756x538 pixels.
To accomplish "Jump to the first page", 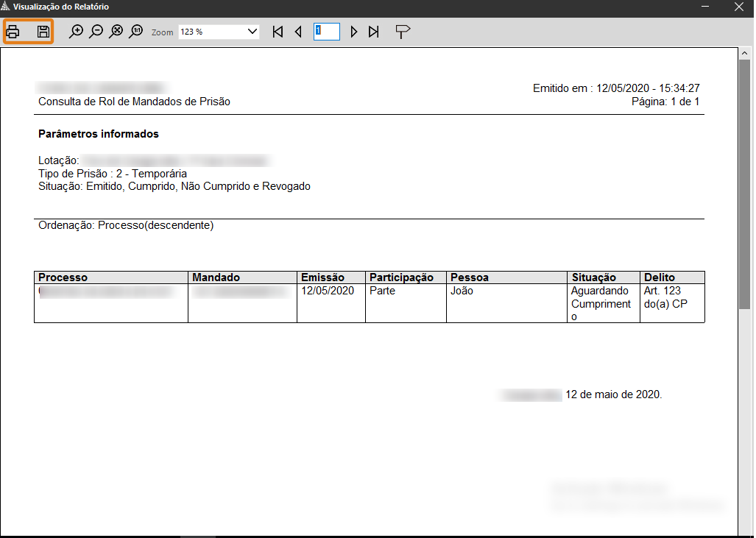I will click(278, 32).
